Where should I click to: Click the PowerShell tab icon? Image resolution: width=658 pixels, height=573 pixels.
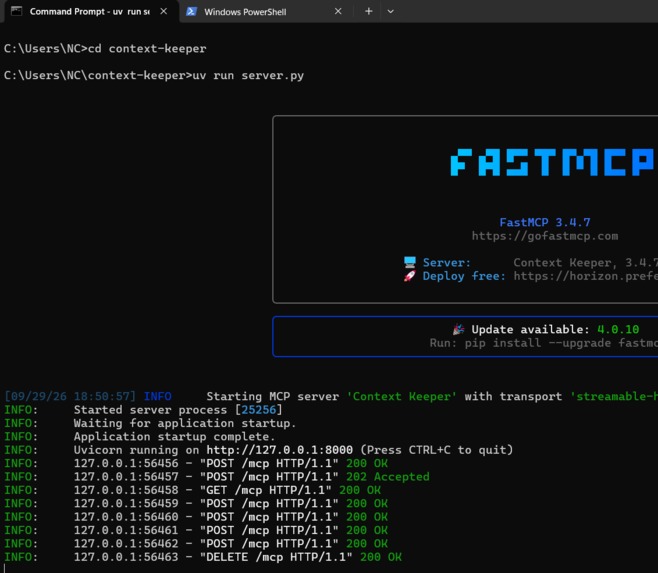coord(191,11)
